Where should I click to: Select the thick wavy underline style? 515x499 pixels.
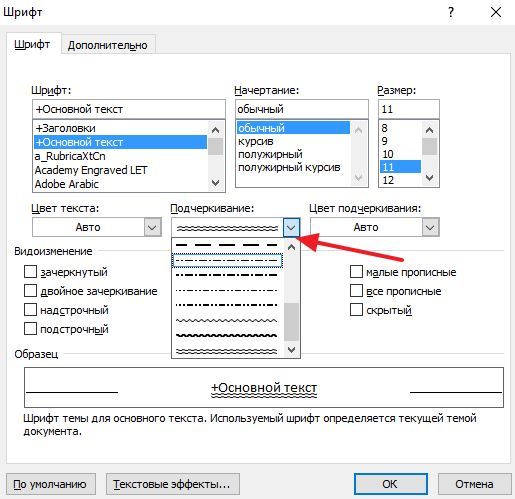227,335
